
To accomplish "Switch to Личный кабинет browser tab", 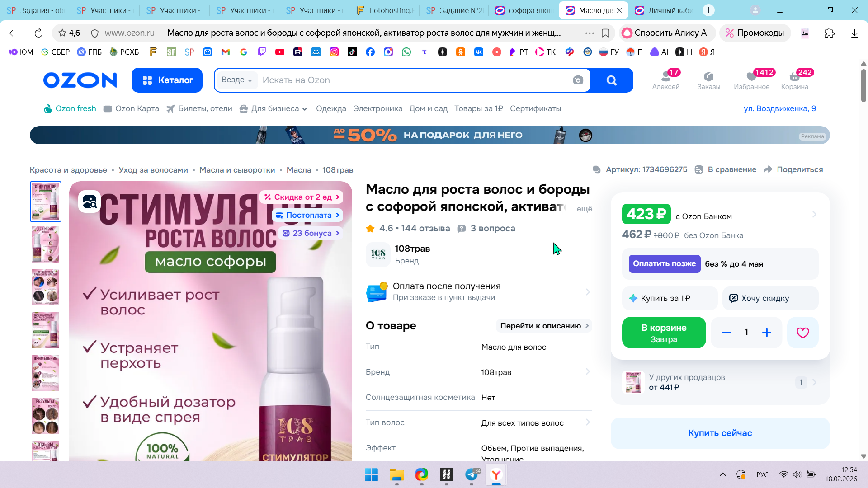I will coord(665,10).
